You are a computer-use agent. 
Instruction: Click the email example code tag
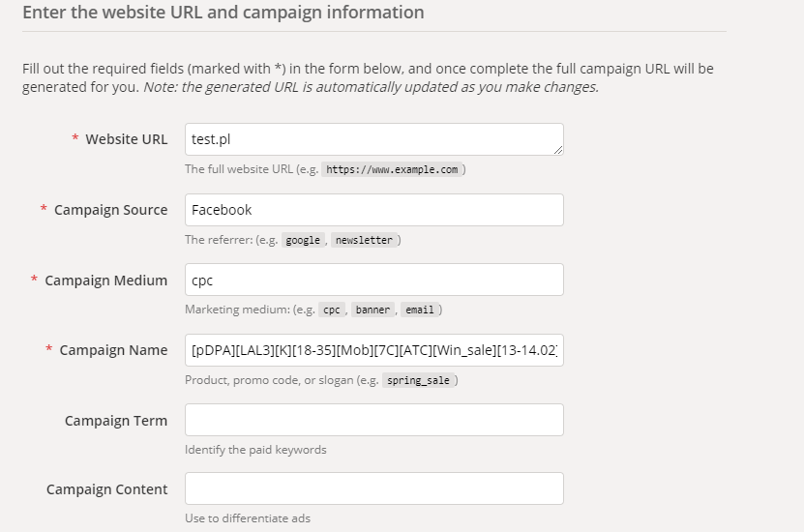420,310
